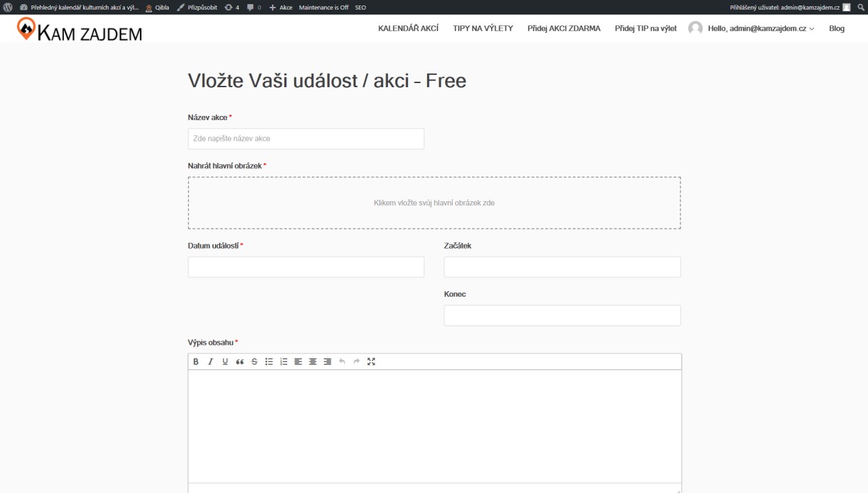
Task: Go to TIPY NA VÝLETY menu item
Action: click(x=483, y=28)
